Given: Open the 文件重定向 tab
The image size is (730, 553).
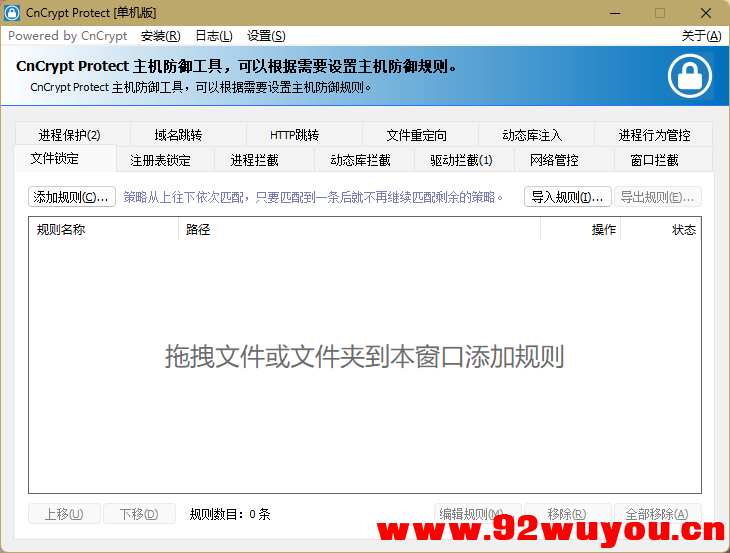Looking at the screenshot, I should click(416, 135).
